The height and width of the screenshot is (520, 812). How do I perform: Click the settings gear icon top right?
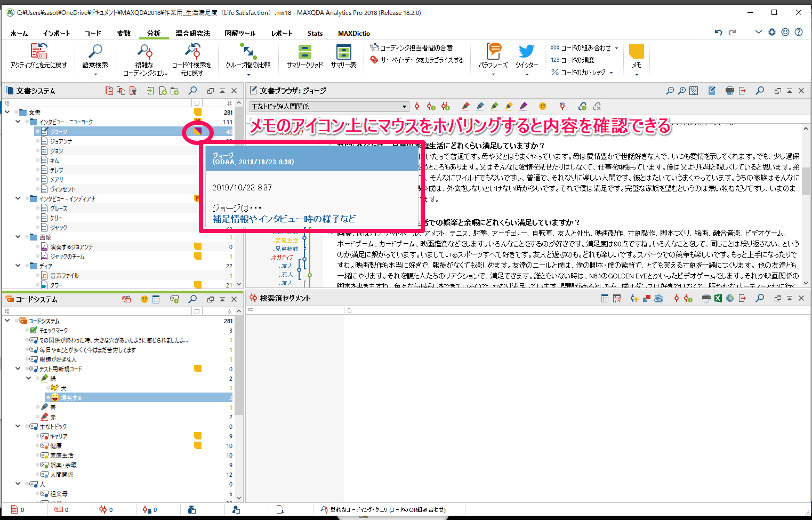(771, 32)
